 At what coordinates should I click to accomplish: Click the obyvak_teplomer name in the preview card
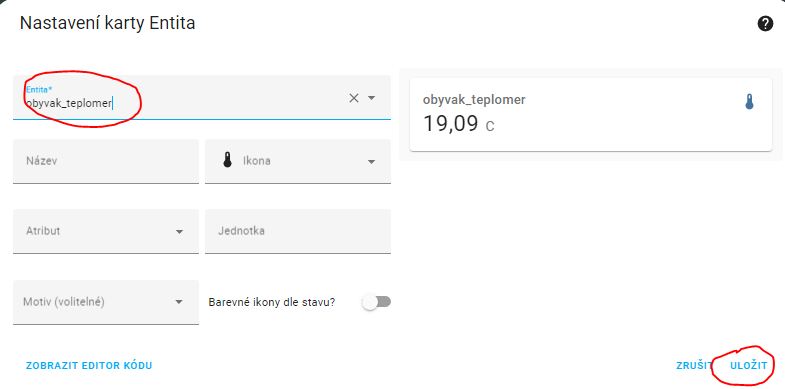click(x=474, y=100)
